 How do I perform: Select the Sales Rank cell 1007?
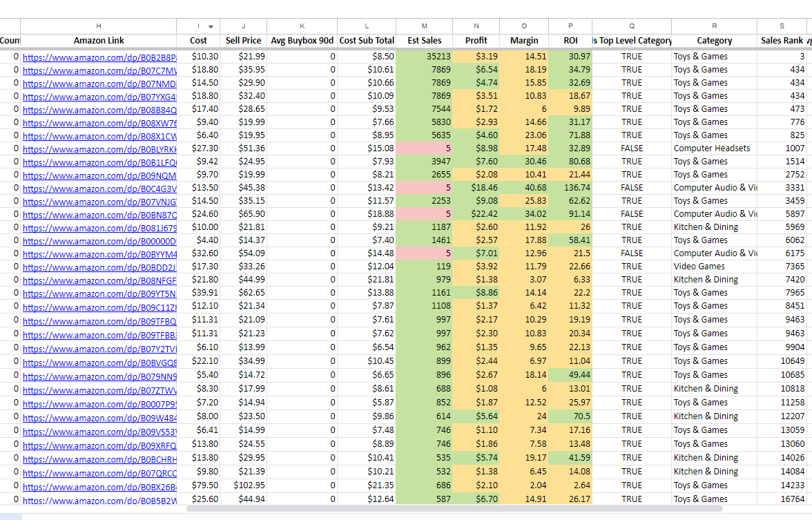pyautogui.click(x=782, y=148)
